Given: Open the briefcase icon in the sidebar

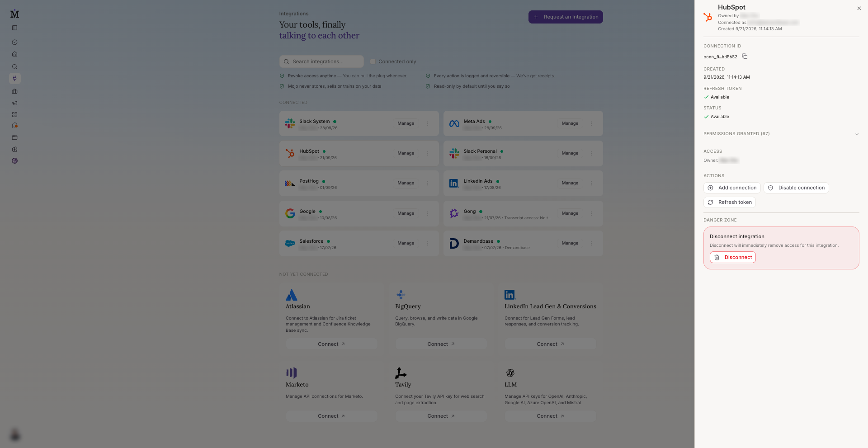Looking at the screenshot, I should pos(14,91).
